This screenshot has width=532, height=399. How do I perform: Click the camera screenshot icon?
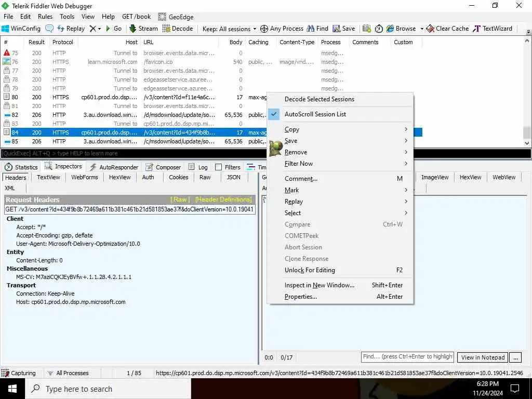coord(366,29)
